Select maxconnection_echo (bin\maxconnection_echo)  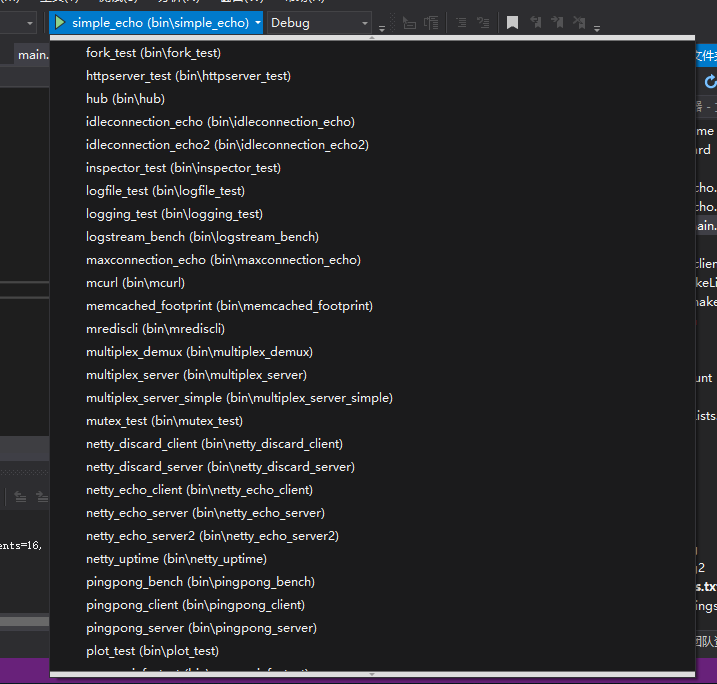coord(372,260)
